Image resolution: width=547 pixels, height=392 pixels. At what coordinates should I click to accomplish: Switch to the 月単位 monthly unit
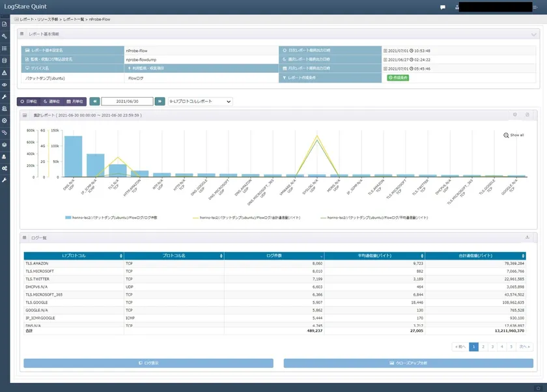click(75, 102)
